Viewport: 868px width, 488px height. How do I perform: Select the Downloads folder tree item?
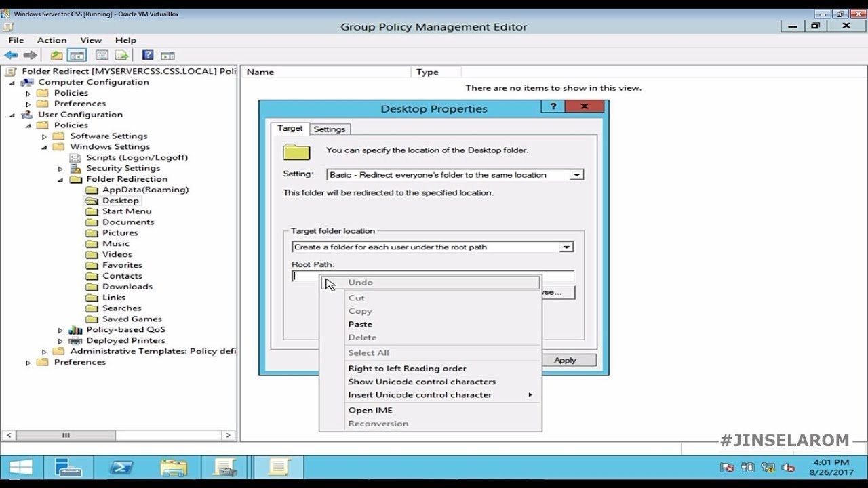point(127,287)
